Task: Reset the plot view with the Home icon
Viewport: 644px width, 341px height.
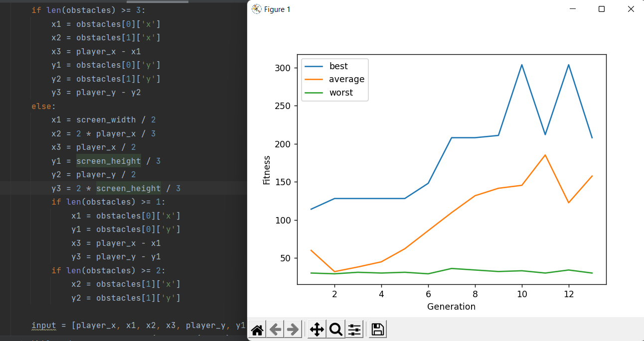Action: [257, 329]
